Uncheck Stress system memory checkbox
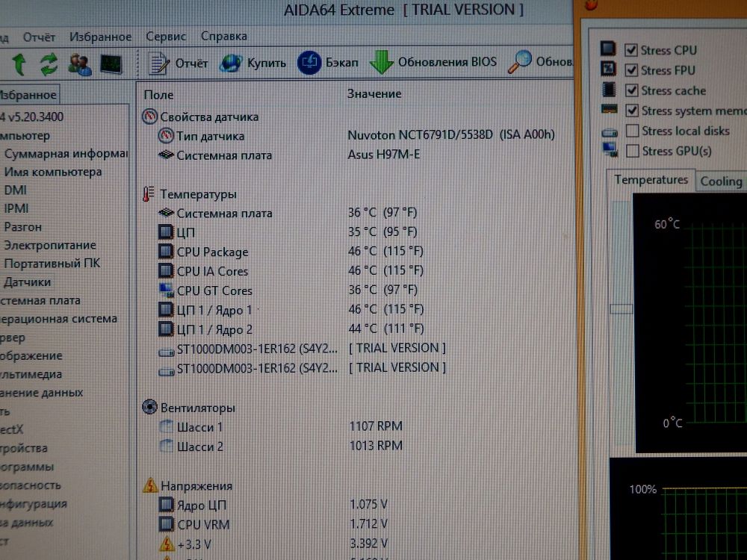 [632, 111]
